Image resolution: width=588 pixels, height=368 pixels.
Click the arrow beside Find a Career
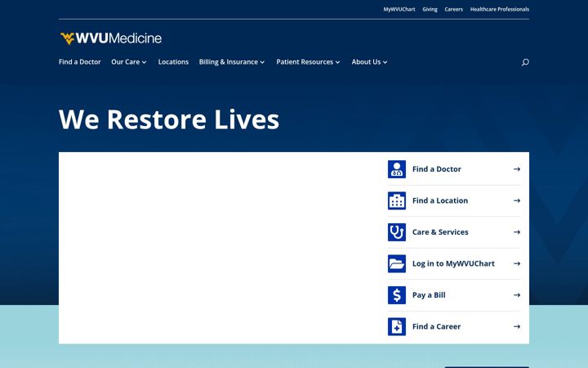[517, 326]
